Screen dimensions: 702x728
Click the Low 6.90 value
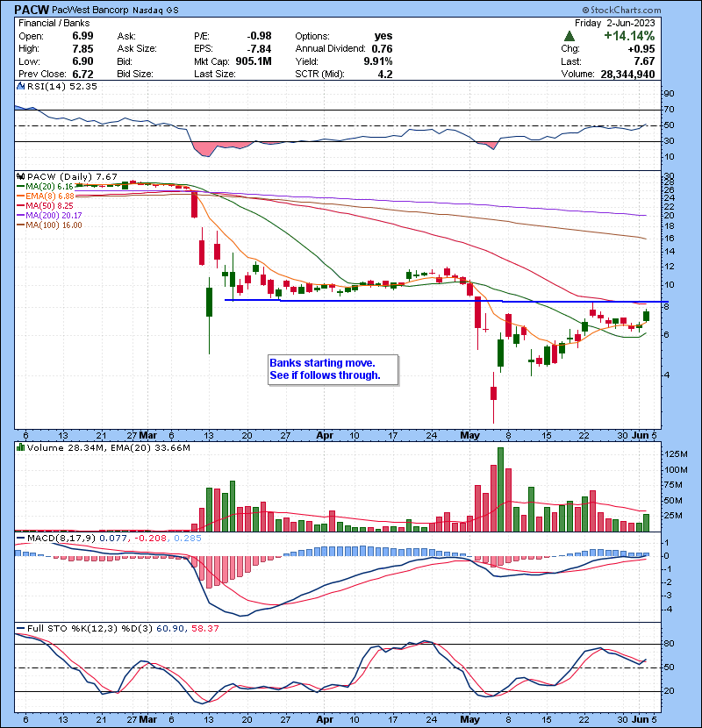coord(82,61)
